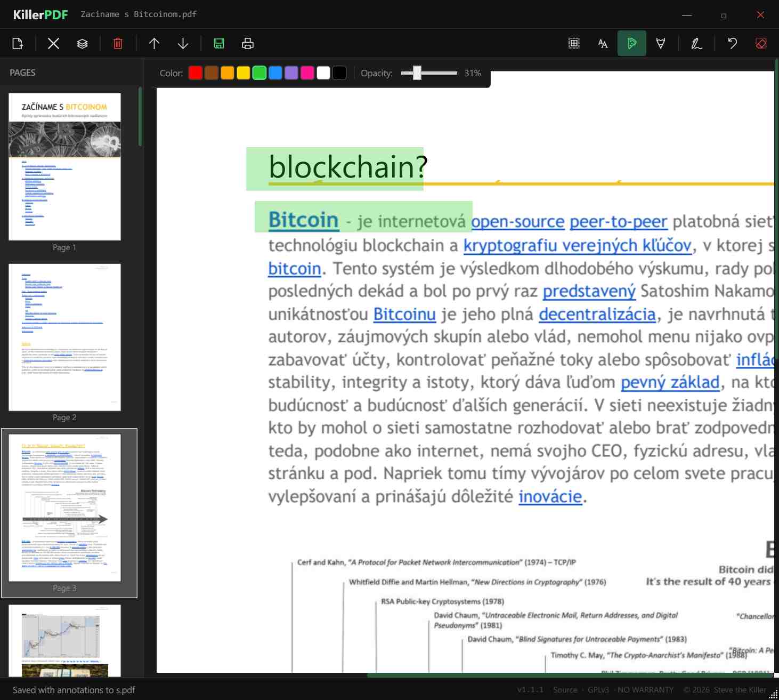Print the document with the printer icon
Viewport: 779px width, 700px height.
point(248,44)
